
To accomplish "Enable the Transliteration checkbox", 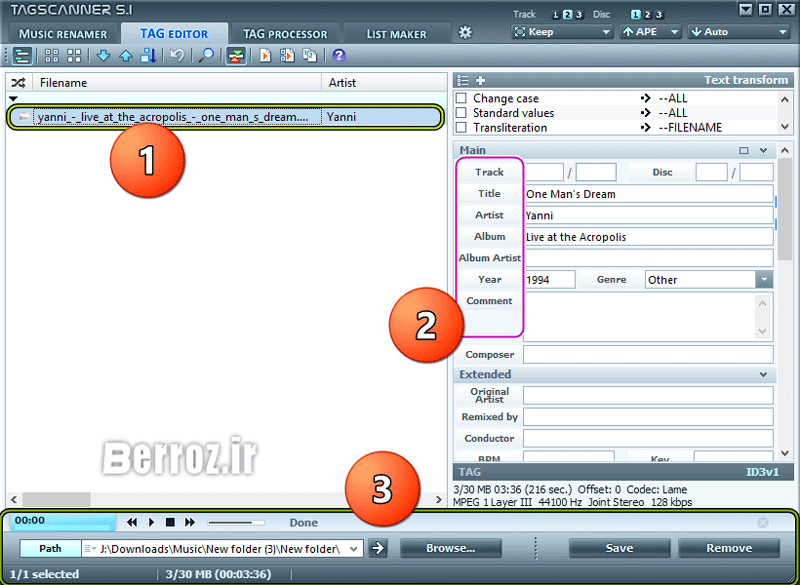I will point(461,128).
